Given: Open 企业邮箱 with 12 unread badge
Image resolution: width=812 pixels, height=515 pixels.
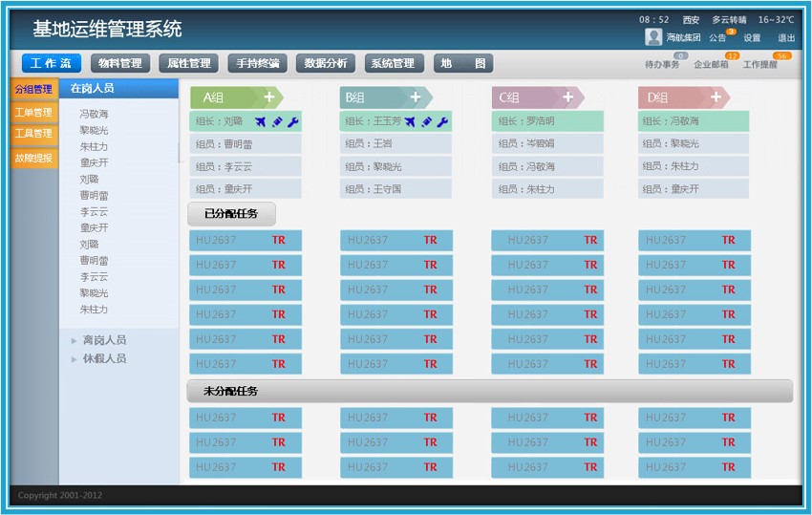Looking at the screenshot, I should coord(711,65).
